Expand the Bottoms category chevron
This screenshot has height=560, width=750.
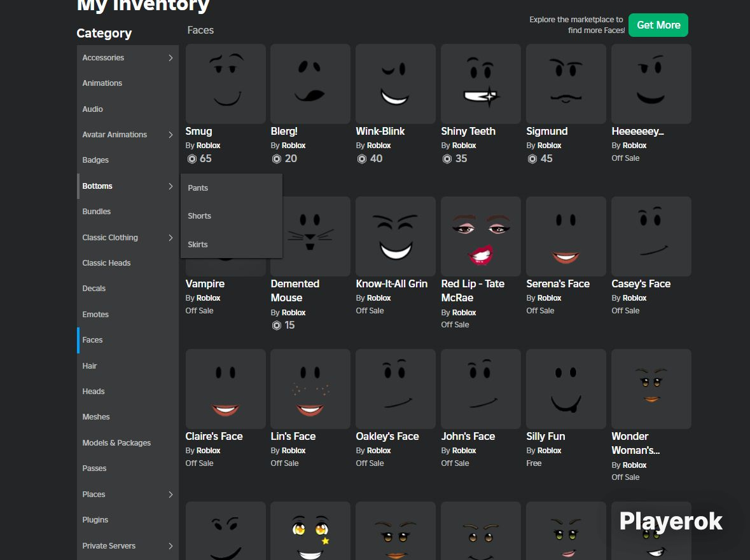[x=170, y=186]
